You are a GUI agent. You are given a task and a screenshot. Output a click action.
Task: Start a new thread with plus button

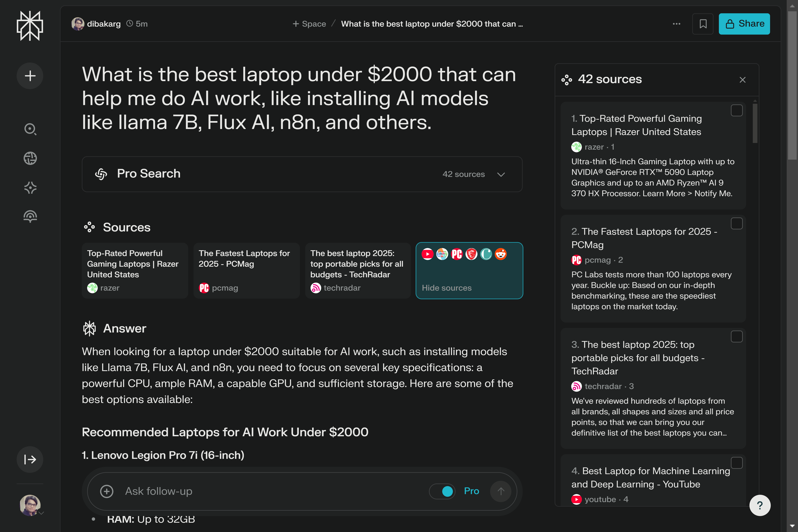click(x=30, y=76)
